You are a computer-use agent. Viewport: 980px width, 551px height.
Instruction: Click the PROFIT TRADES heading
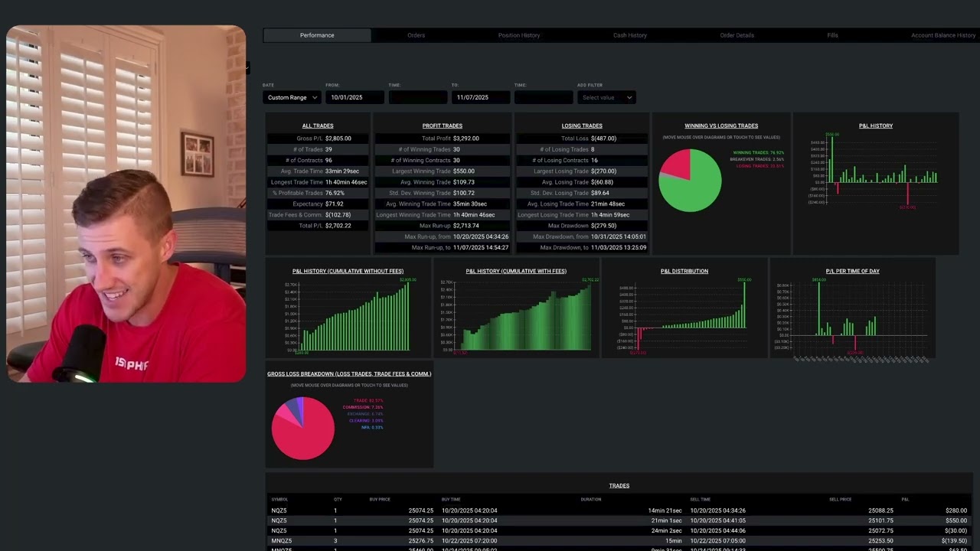click(443, 126)
